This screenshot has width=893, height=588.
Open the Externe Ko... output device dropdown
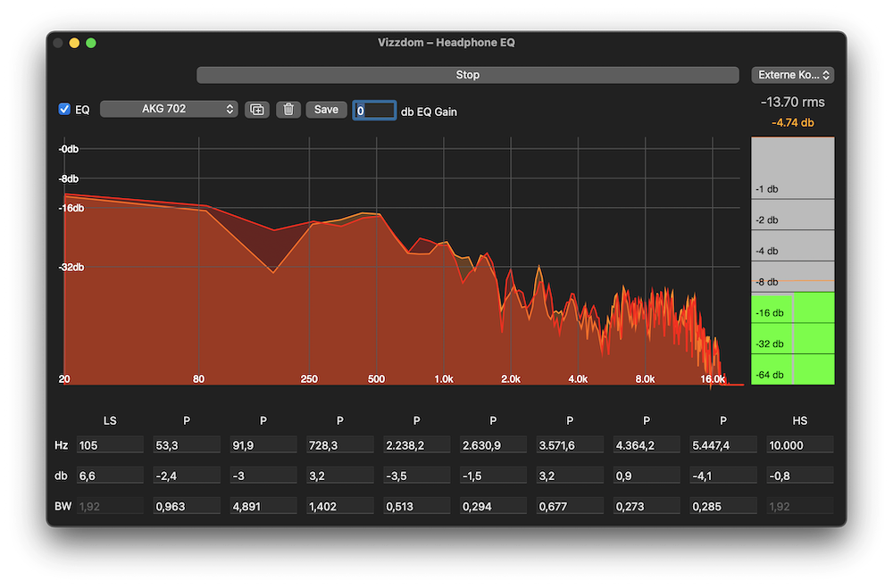[x=793, y=75]
